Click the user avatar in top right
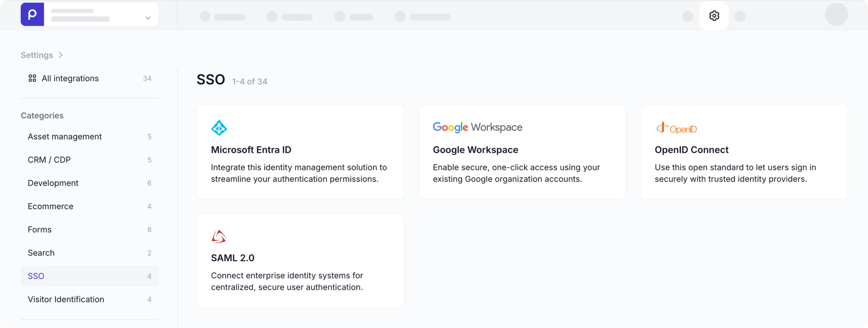 coord(837,15)
